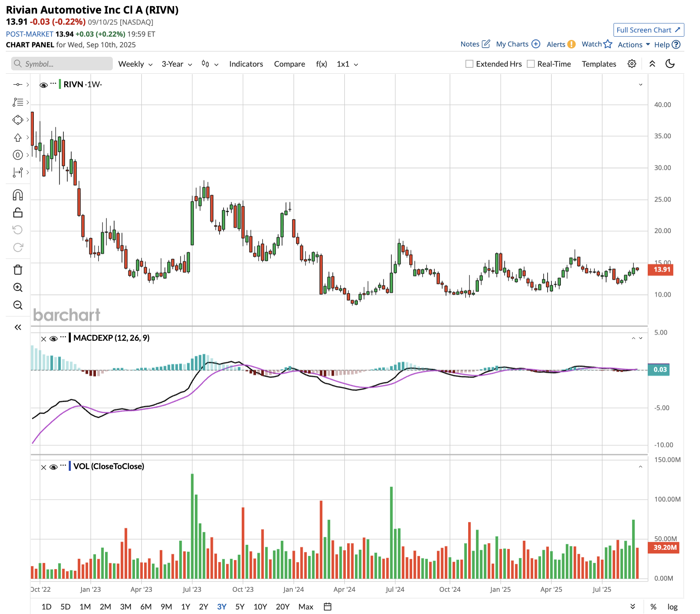Click the VOL blue series color bar
The height and width of the screenshot is (614, 700).
pyautogui.click(x=70, y=466)
